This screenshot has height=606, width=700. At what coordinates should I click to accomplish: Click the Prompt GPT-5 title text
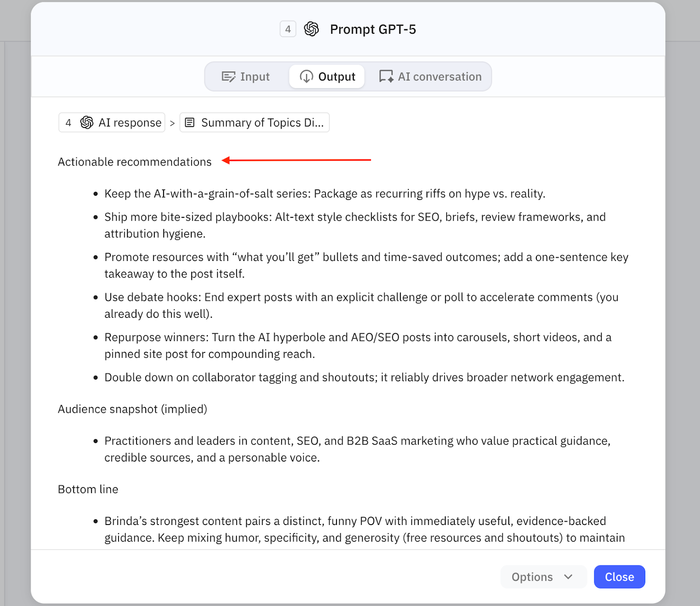(x=373, y=29)
